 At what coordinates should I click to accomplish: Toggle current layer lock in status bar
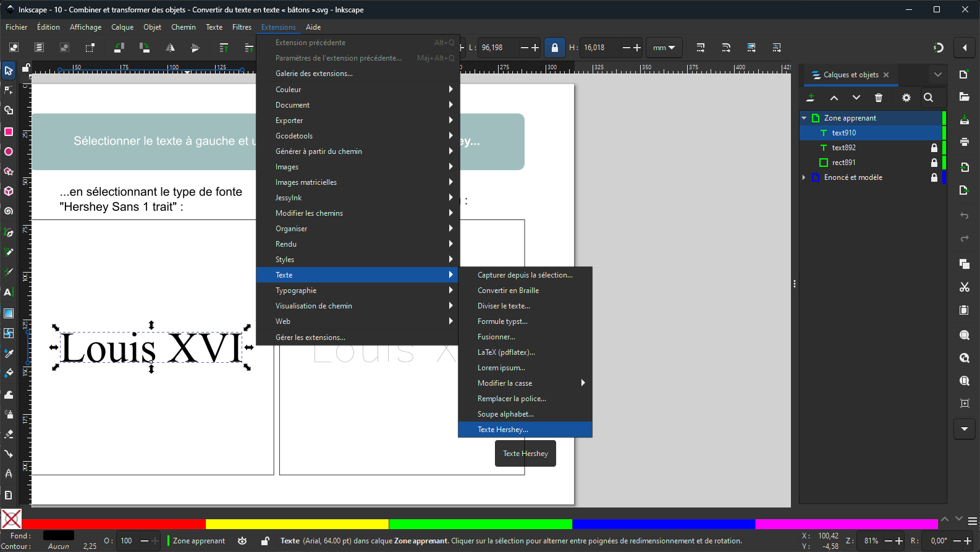(x=265, y=541)
